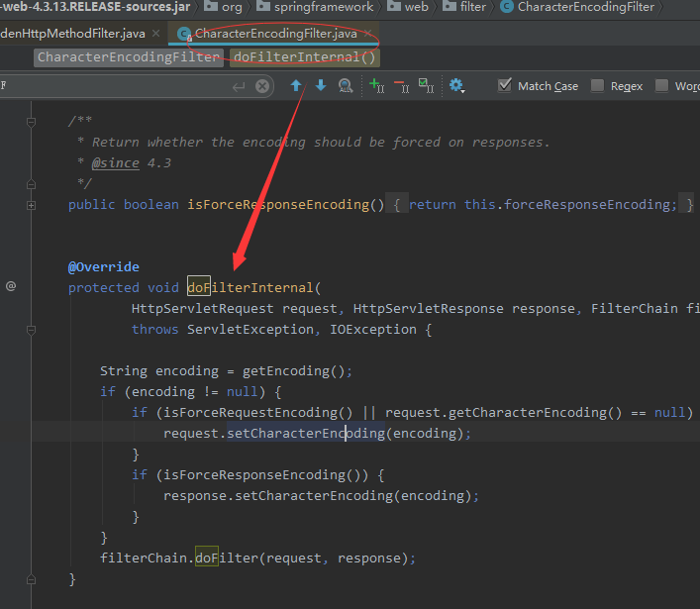This screenshot has height=609, width=700.
Task: Click the Find All usages icon
Action: click(346, 85)
